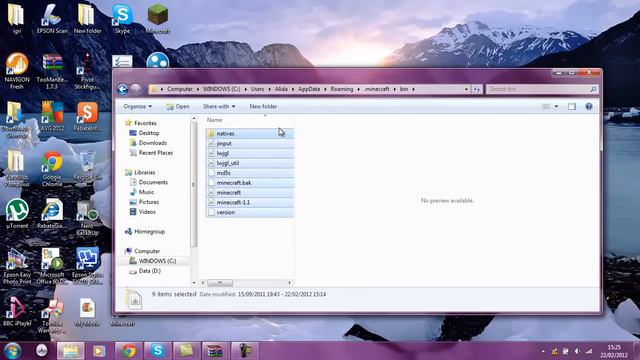Expand address bar history dropdown
The image size is (640, 360).
tap(466, 89)
